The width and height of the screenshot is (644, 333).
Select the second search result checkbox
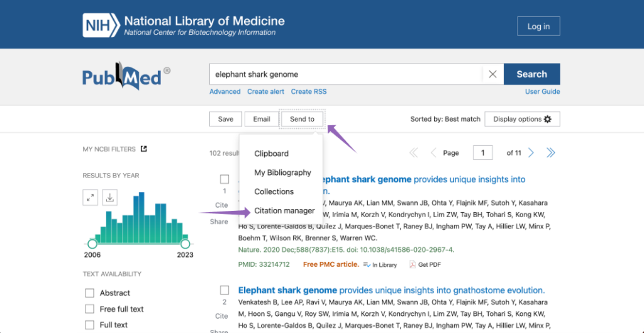click(x=225, y=290)
